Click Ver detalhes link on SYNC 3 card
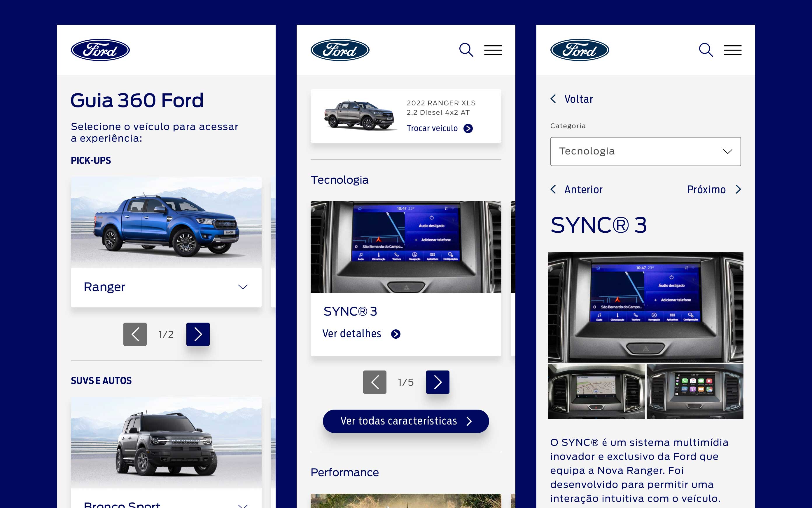This screenshot has width=812, height=508. click(352, 334)
